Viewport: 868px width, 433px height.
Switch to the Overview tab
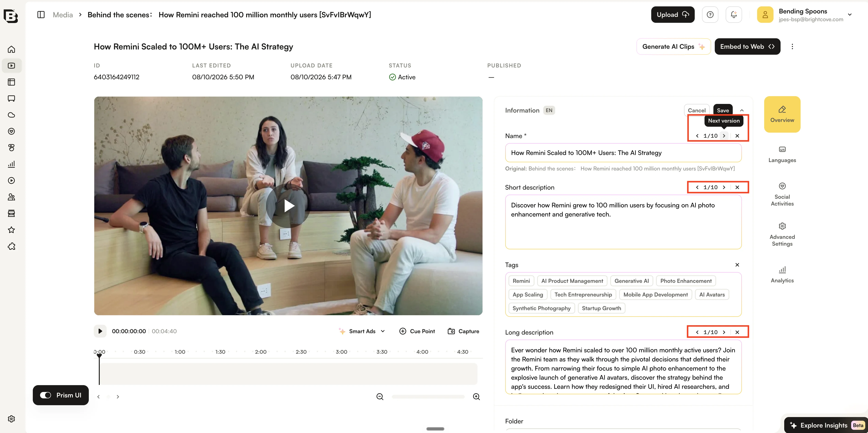(782, 114)
